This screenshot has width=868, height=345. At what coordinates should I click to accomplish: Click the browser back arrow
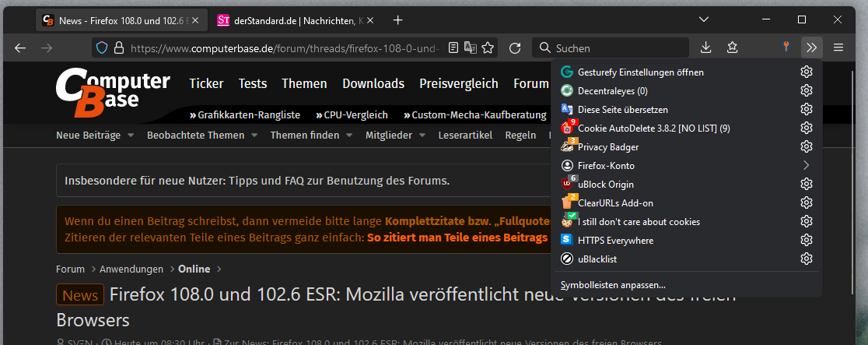pos(20,48)
